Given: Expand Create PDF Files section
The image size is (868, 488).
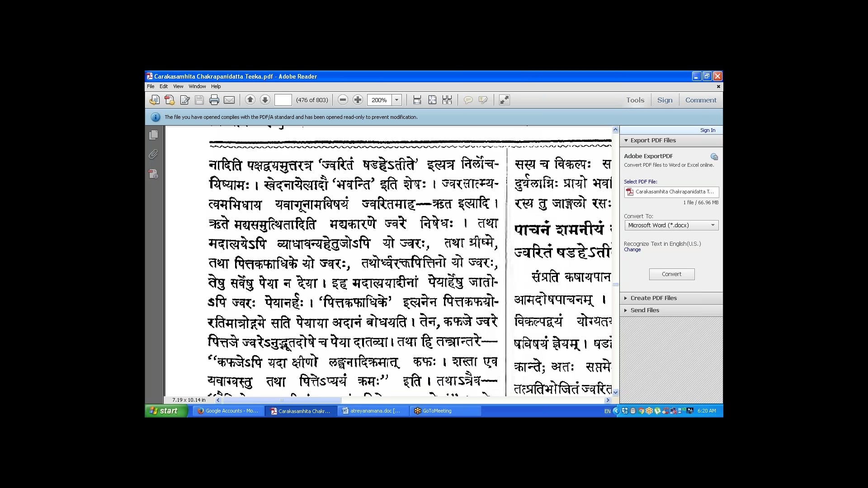Looking at the screenshot, I should coord(653,298).
